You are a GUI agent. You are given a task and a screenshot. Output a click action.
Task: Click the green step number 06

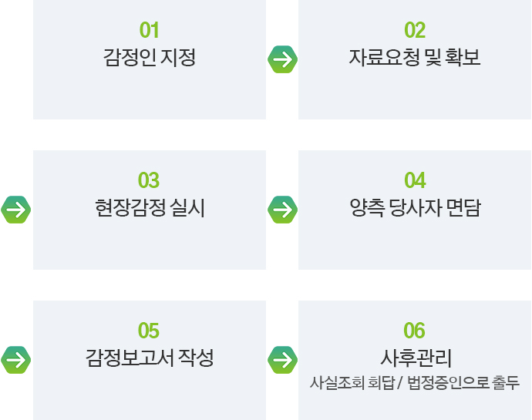click(414, 331)
